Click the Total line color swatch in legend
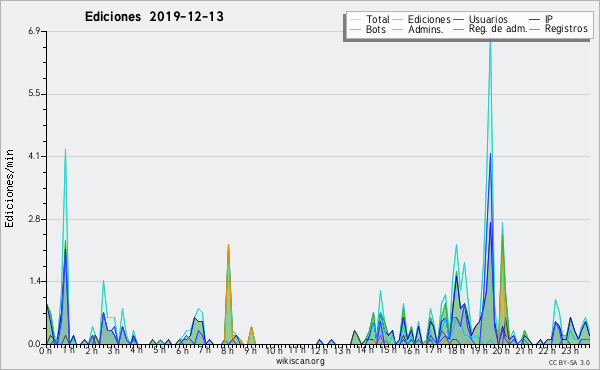Screen dimensions: 600x370 point(355,20)
